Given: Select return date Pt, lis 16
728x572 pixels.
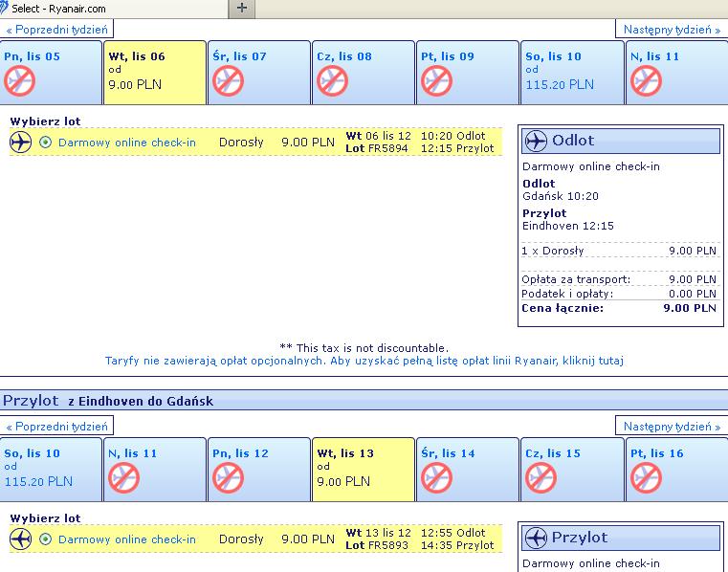Looking at the screenshot, I should pyautogui.click(x=677, y=470).
